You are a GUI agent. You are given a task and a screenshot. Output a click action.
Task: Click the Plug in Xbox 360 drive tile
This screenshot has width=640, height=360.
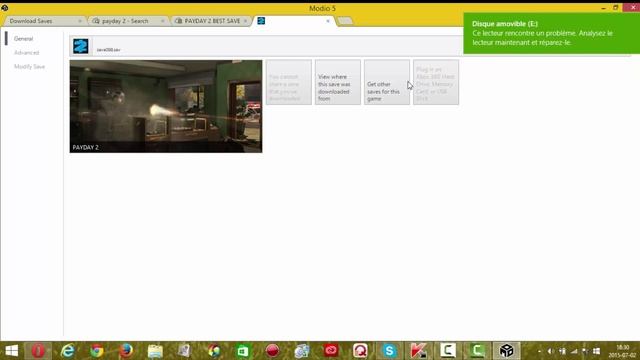(x=436, y=82)
